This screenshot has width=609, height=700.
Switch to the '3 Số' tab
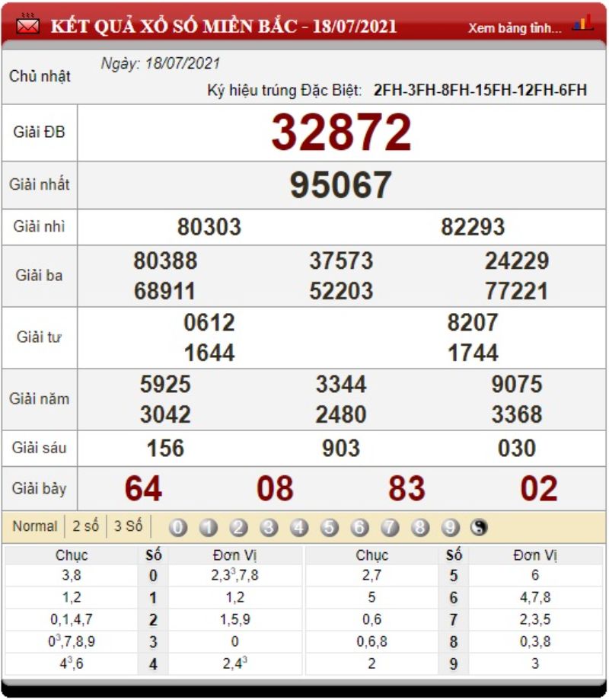[x=129, y=526]
